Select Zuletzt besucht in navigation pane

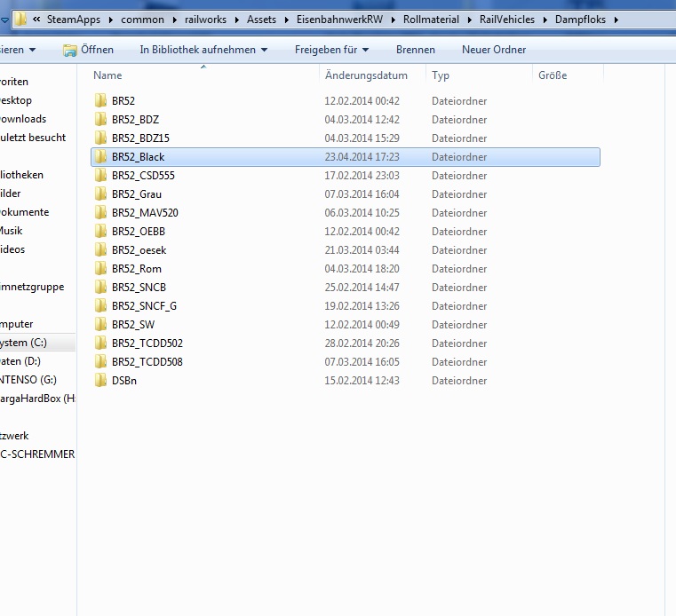click(x=33, y=138)
